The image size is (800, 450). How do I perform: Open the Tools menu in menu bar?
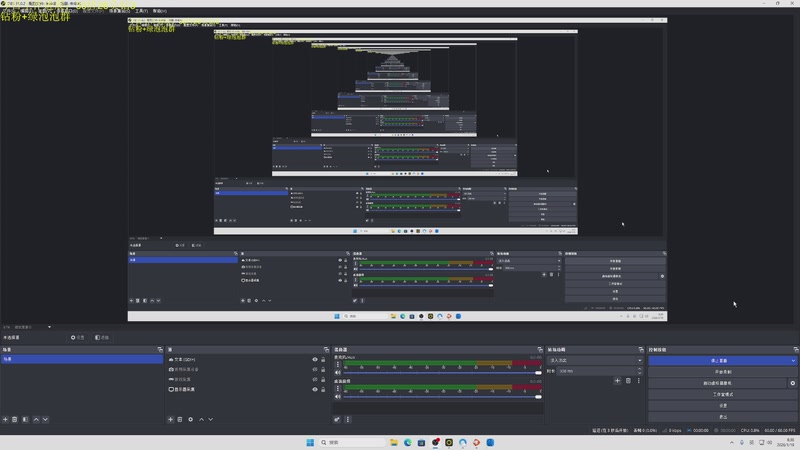coord(141,11)
